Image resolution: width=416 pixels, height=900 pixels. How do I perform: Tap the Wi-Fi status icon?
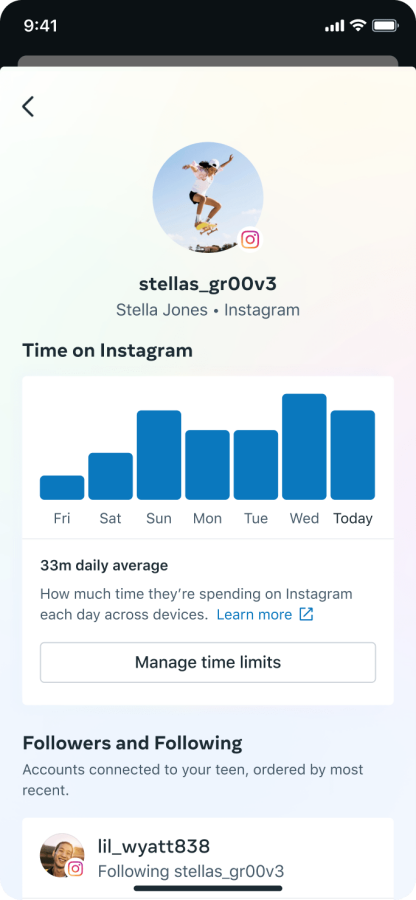(359, 26)
